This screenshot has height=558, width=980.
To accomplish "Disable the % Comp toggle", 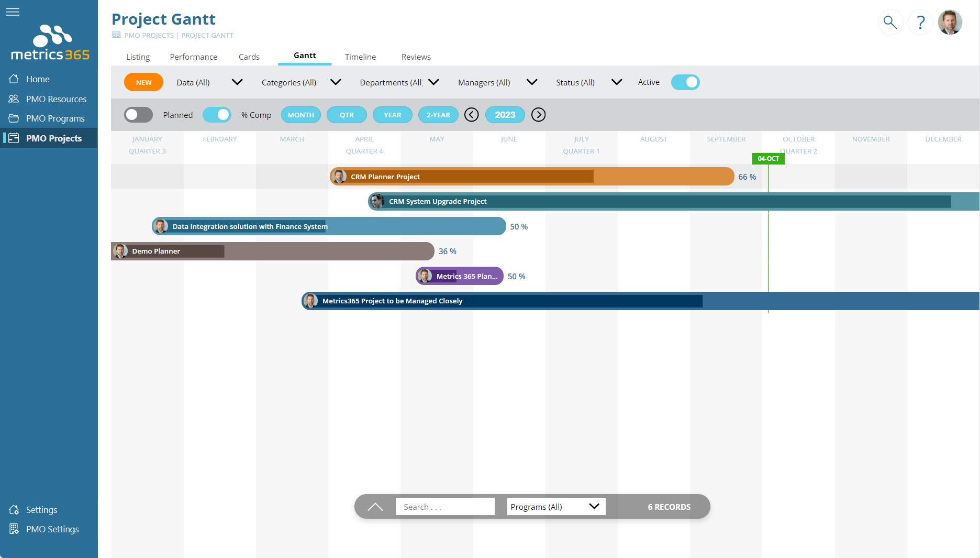I will pyautogui.click(x=217, y=115).
